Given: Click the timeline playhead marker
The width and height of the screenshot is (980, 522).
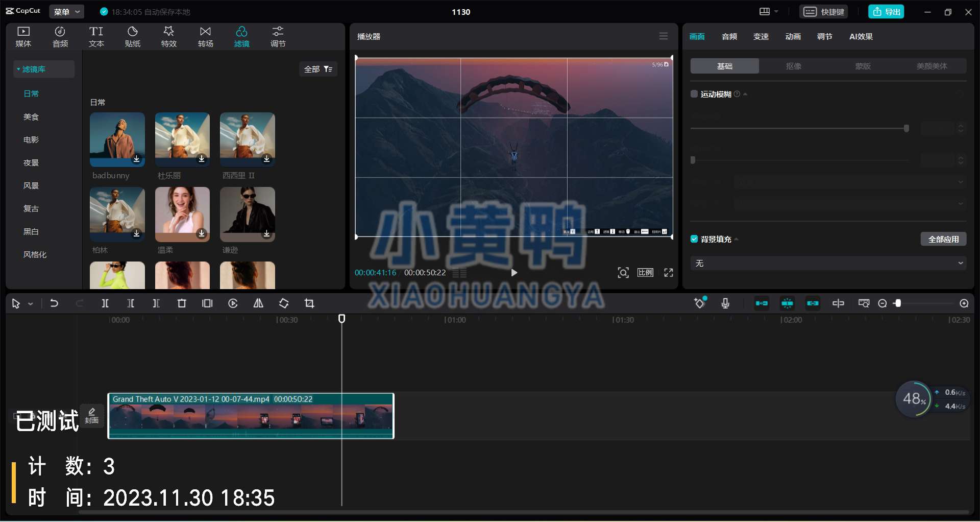Looking at the screenshot, I should click(x=342, y=319).
